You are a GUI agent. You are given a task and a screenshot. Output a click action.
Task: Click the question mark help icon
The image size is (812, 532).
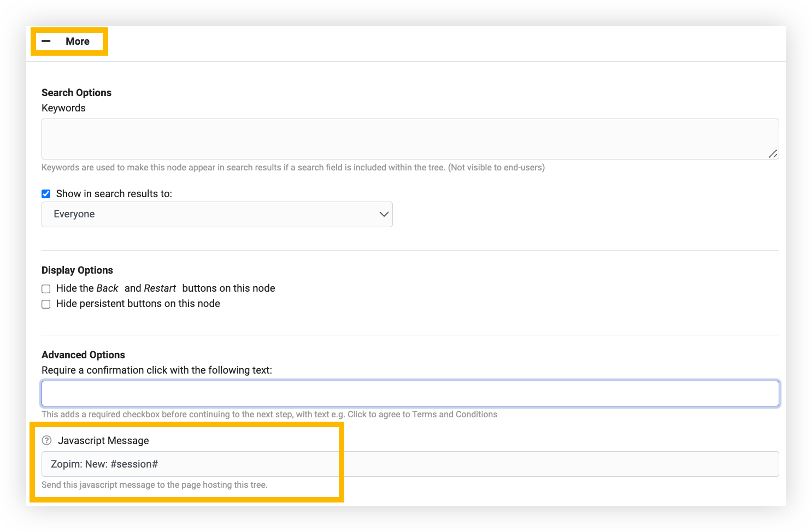tap(46, 440)
